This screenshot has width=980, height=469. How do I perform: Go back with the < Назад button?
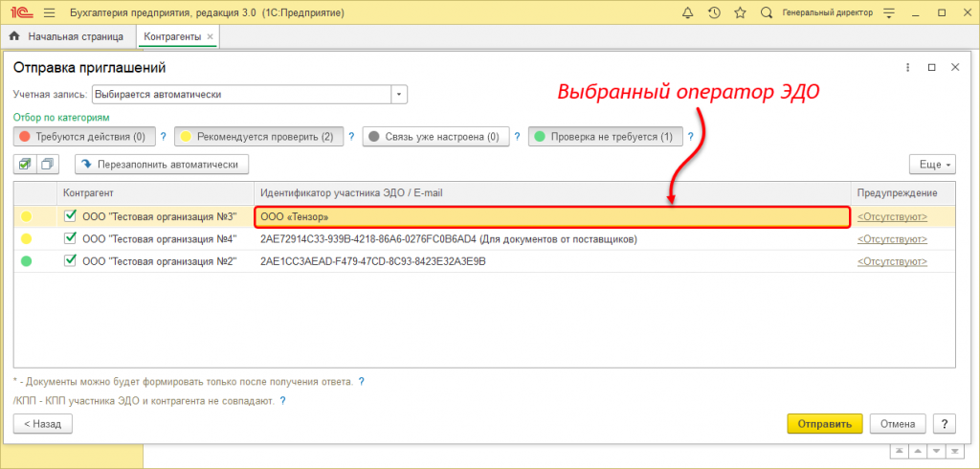(x=42, y=423)
